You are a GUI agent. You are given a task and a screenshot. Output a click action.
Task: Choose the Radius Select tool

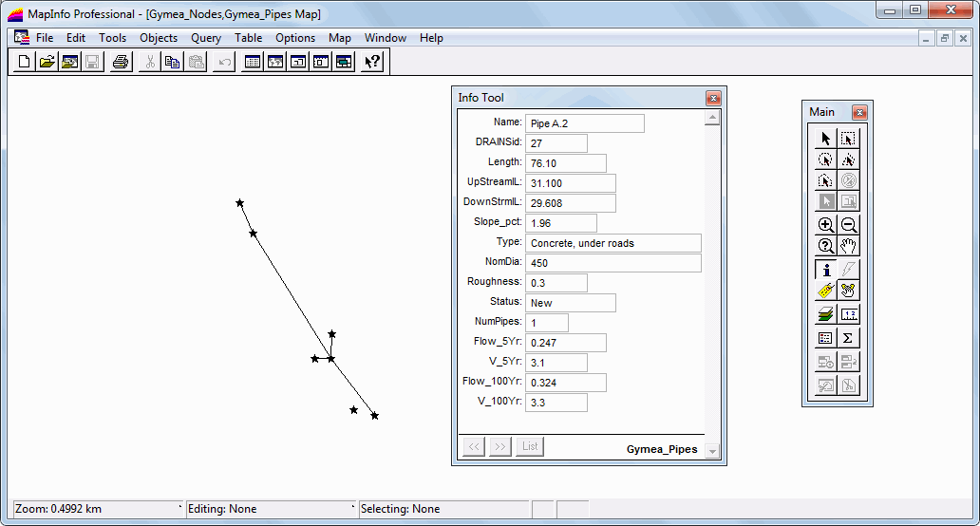pyautogui.click(x=825, y=160)
